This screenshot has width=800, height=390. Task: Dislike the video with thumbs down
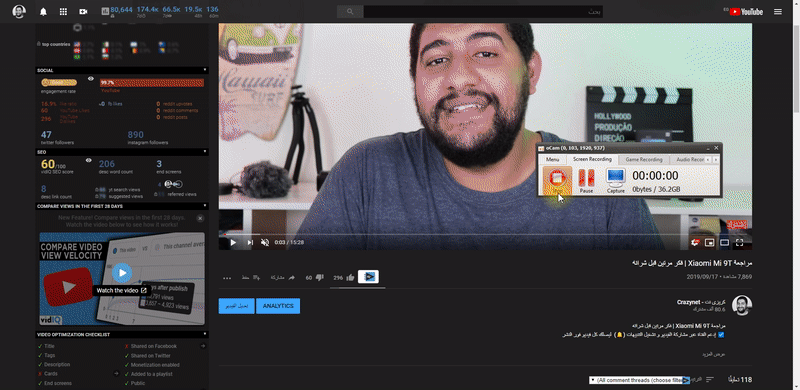(320, 278)
